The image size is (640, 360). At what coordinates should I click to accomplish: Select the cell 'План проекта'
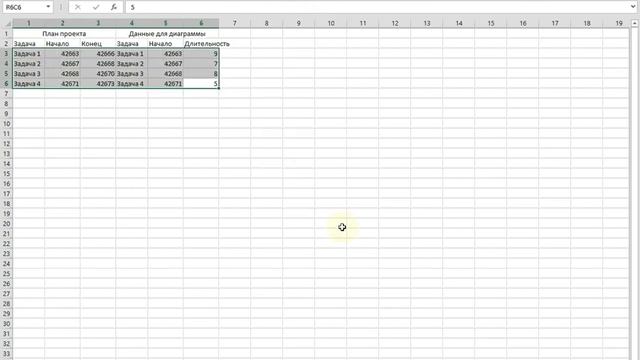point(64,33)
